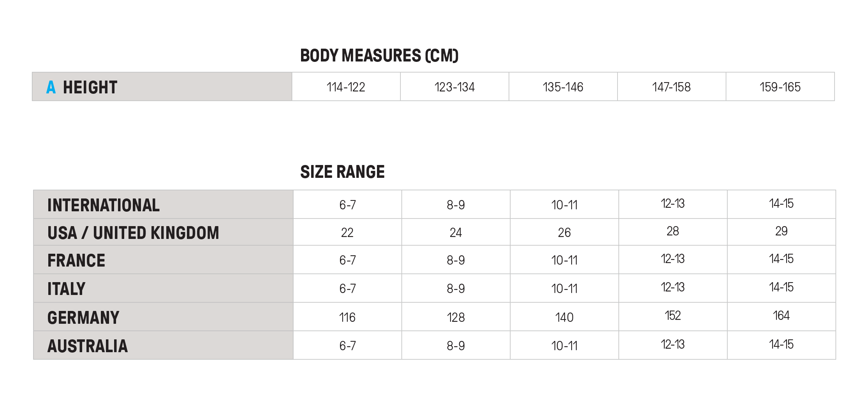Select the GERMANY row label
The height and width of the screenshot is (409, 868).
point(83,318)
